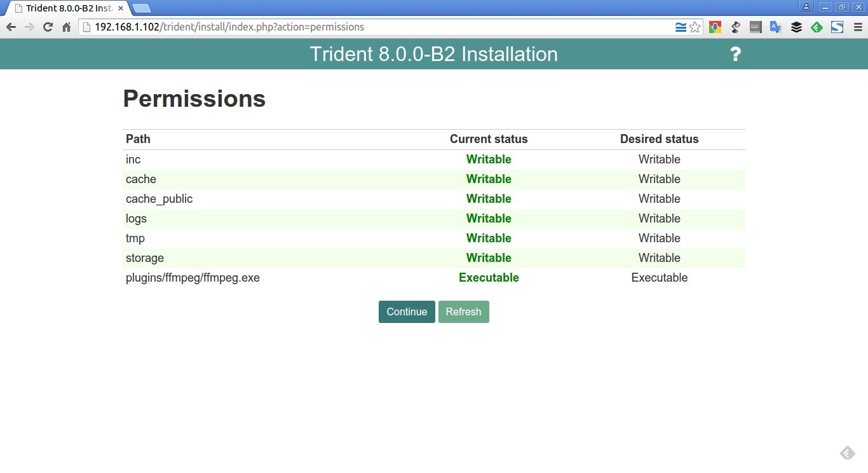Click the Buffer stacked layers extension
Screen dimensions: 868x473
796,27
